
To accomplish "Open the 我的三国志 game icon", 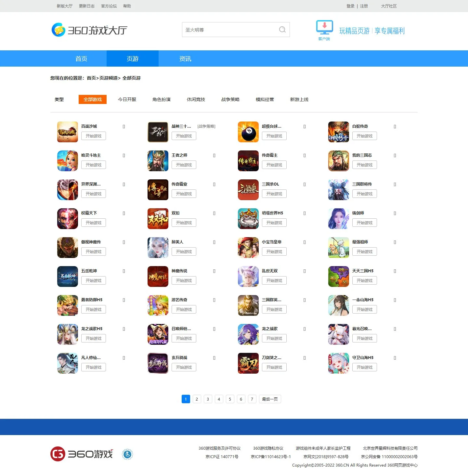I will click(x=339, y=161).
